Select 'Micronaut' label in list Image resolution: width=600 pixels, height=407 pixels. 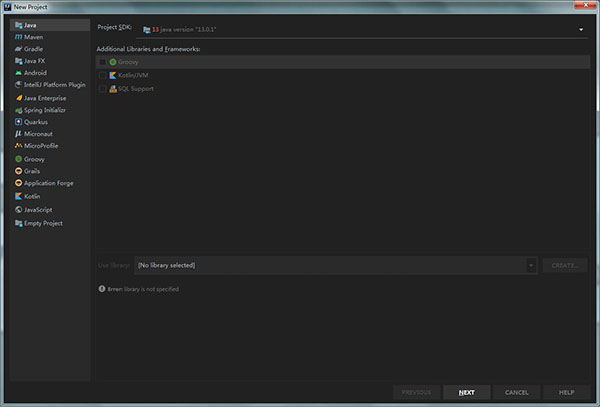[x=38, y=134]
